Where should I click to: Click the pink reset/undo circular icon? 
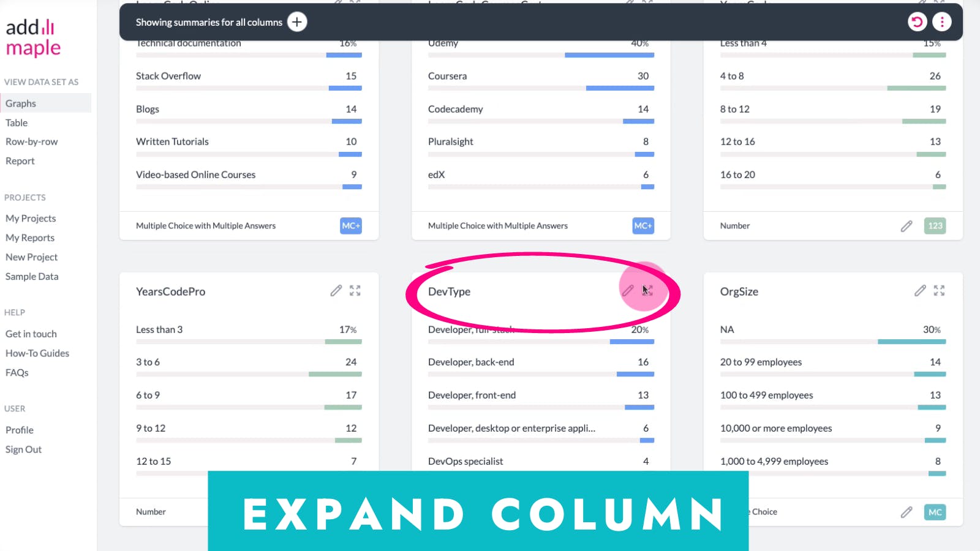[917, 22]
